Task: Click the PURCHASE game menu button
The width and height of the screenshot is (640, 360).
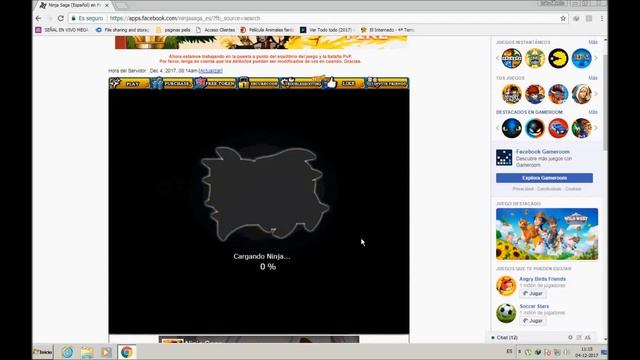Action: 171,83
